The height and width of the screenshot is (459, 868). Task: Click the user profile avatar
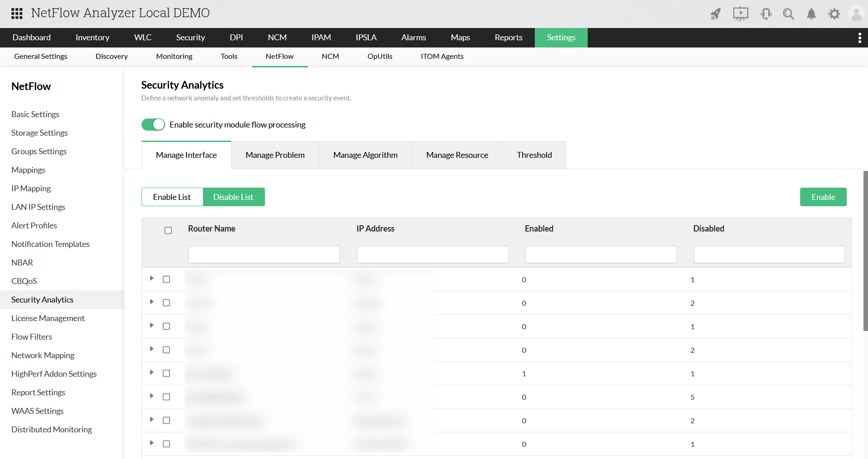click(857, 14)
